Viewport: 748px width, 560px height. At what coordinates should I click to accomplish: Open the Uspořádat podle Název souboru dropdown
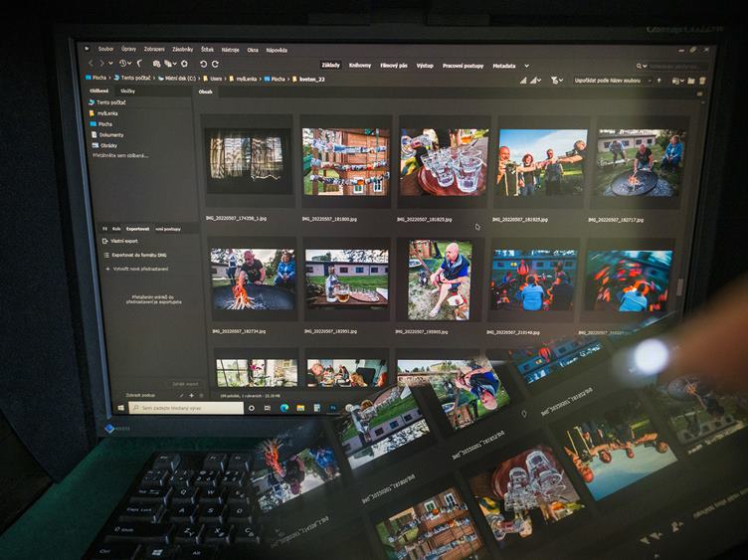(613, 81)
